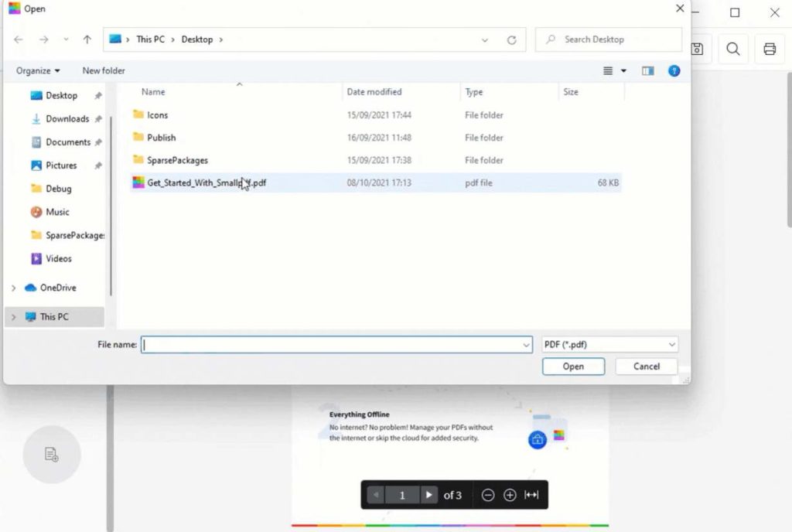Go to the next PDF page
The image size is (792, 532).
pos(428,495)
